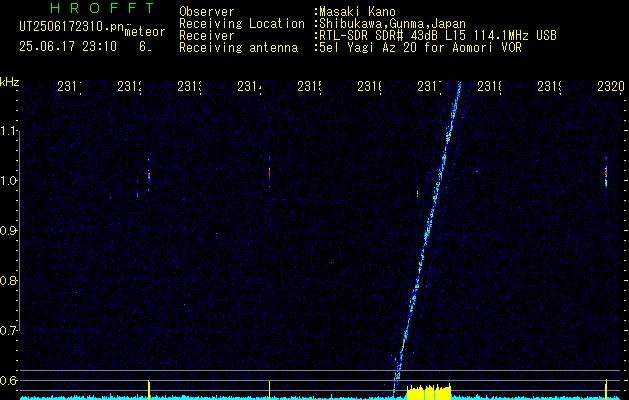Click the 1.0 frequency axis label
The height and width of the screenshot is (400, 629).
tap(9, 181)
